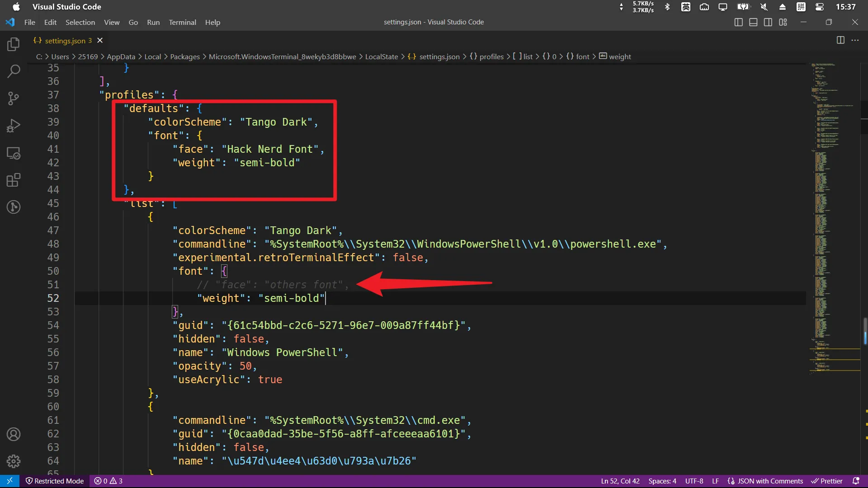868x488 pixels.
Task: Close the settings.json tab
Action: [100, 40]
